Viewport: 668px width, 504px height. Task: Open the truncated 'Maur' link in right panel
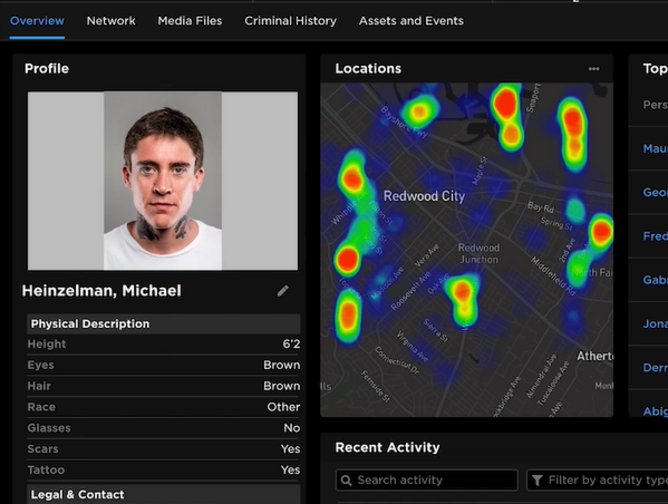[655, 149]
